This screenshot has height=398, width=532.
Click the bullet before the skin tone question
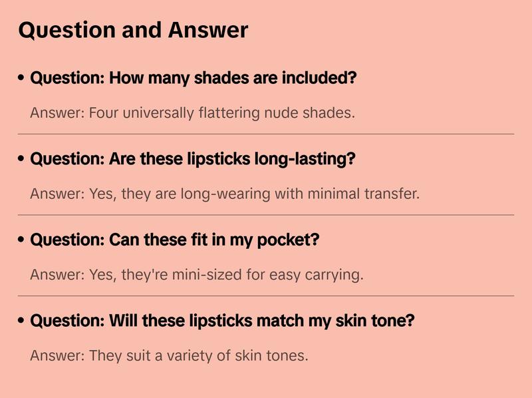pyautogui.click(x=22, y=321)
